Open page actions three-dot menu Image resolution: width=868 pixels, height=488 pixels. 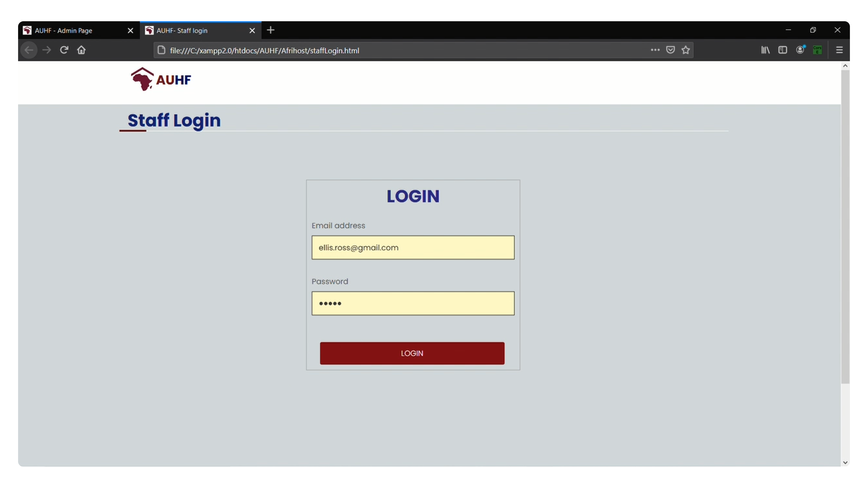tap(655, 50)
